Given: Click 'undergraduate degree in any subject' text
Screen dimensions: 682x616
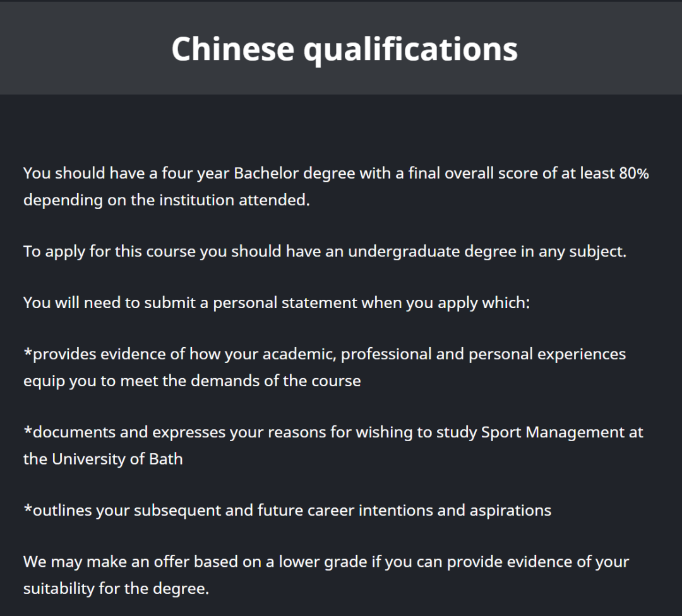Looking at the screenshot, I should [x=486, y=251].
